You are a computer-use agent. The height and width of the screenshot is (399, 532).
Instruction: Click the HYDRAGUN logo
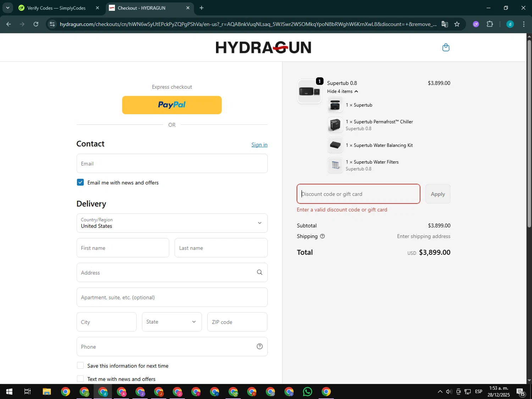click(x=263, y=47)
